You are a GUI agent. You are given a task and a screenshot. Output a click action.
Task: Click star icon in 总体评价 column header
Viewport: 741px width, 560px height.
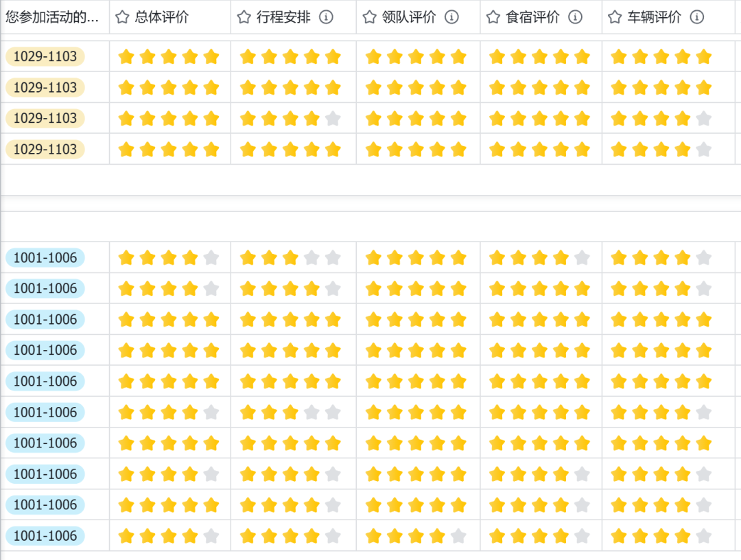(122, 17)
